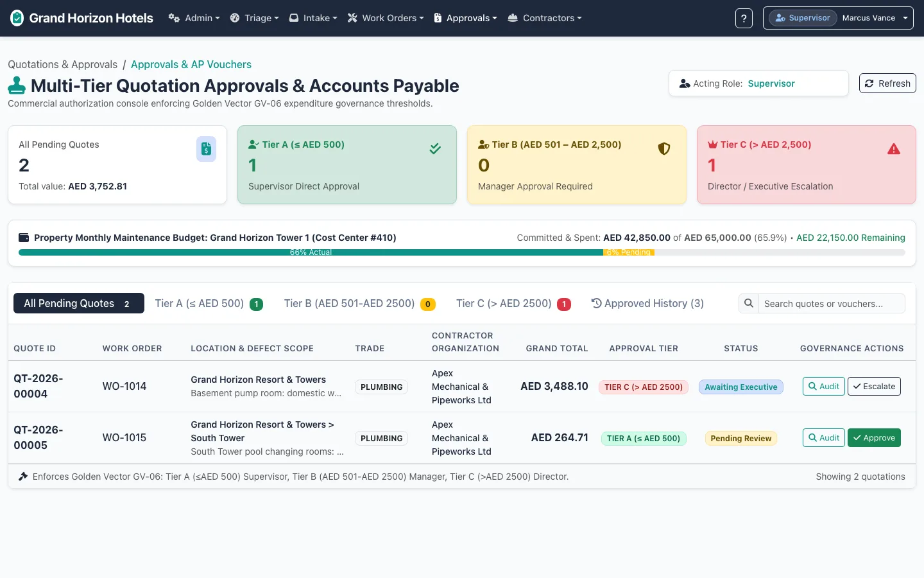924x578 pixels.
Task: Audit quote QT-2026-00004
Action: 824,386
